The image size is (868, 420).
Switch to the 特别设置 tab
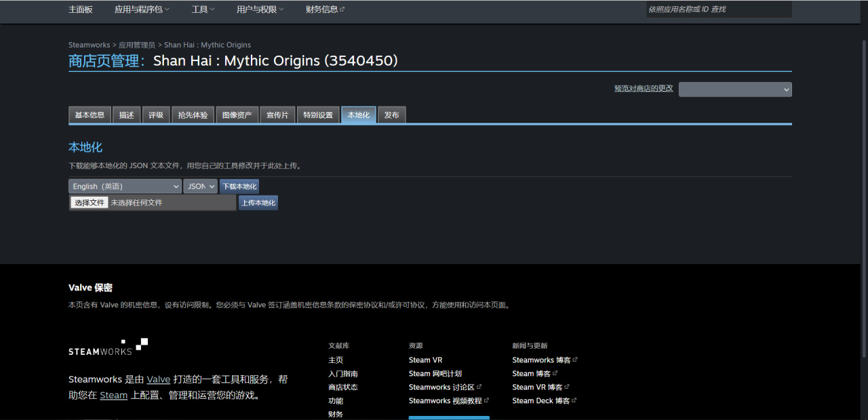click(318, 115)
